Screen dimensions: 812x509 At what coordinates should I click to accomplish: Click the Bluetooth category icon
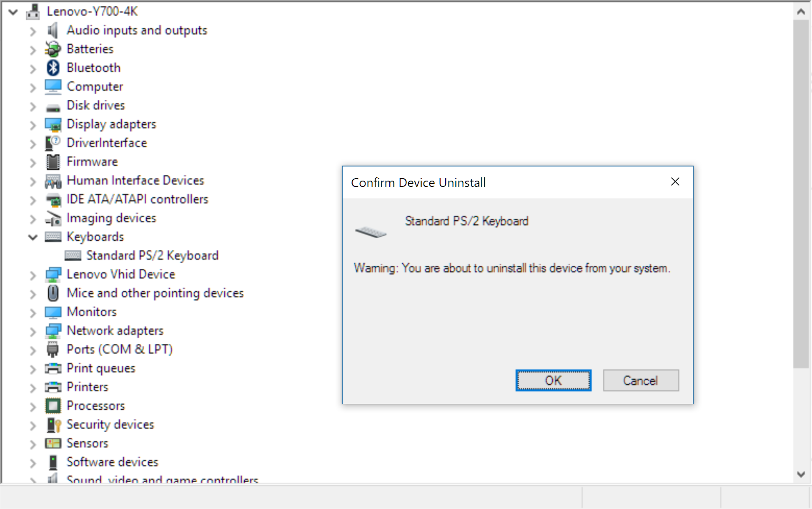click(53, 68)
